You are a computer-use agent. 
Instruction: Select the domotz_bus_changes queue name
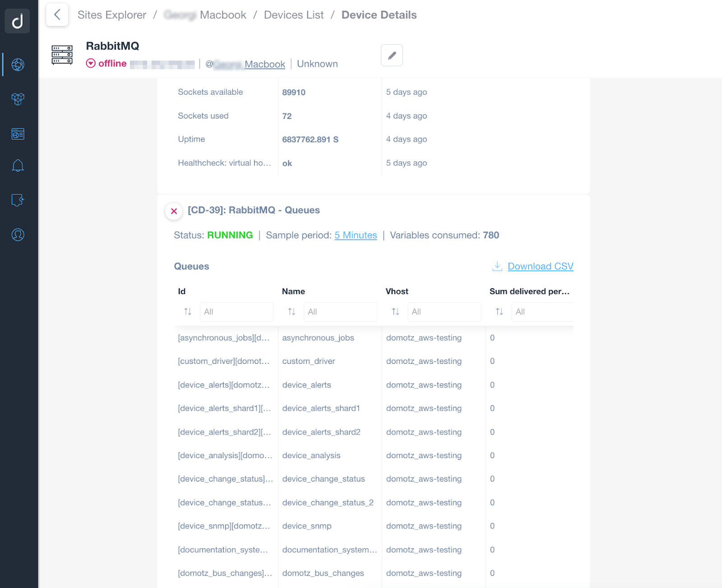[323, 573]
